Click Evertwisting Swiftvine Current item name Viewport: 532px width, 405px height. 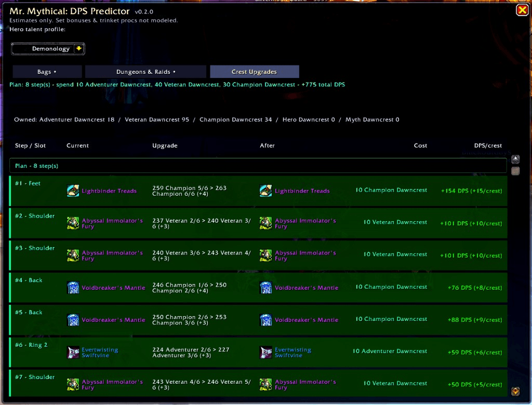[100, 353]
